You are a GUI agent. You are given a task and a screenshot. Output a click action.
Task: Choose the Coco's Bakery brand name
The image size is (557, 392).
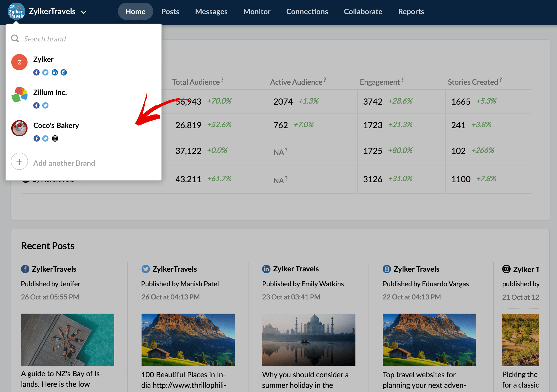pos(56,125)
